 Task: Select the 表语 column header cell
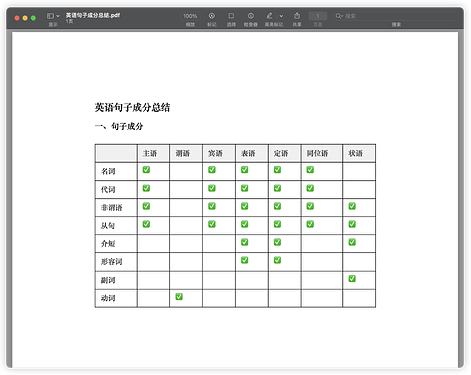click(x=252, y=153)
